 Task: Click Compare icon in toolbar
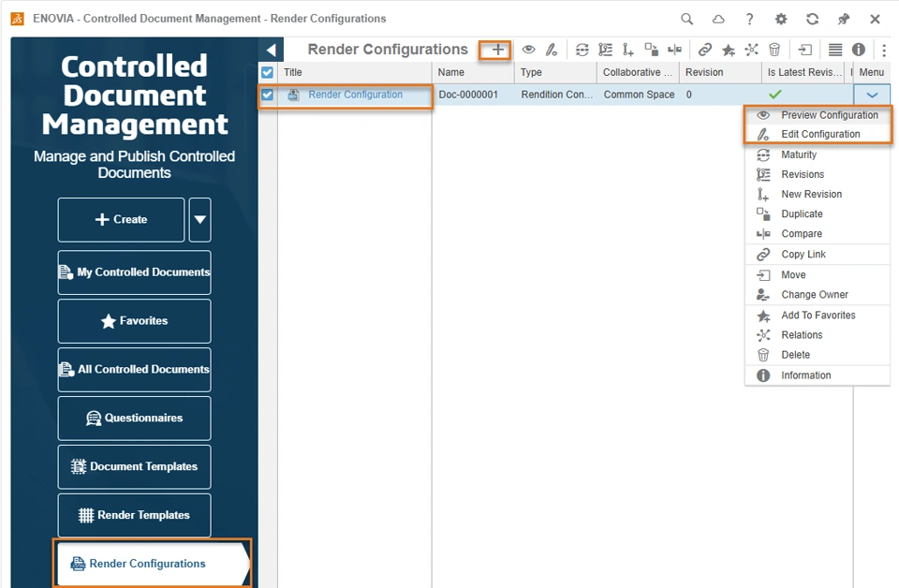pyautogui.click(x=675, y=50)
